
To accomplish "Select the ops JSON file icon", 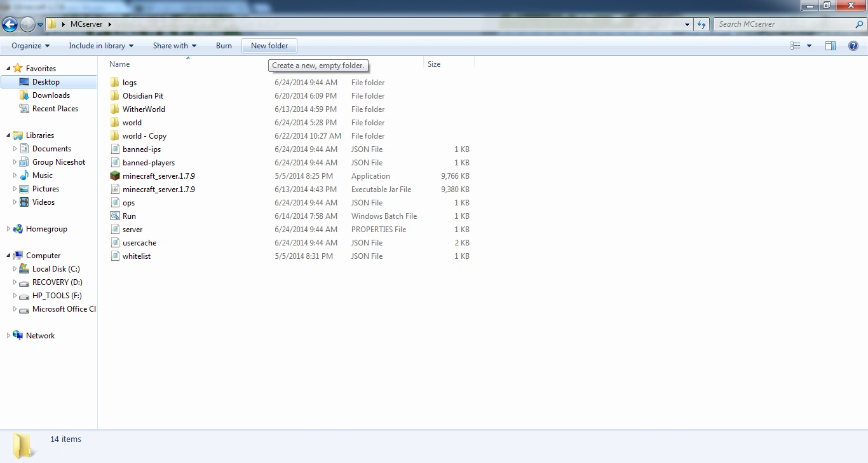I will click(114, 203).
